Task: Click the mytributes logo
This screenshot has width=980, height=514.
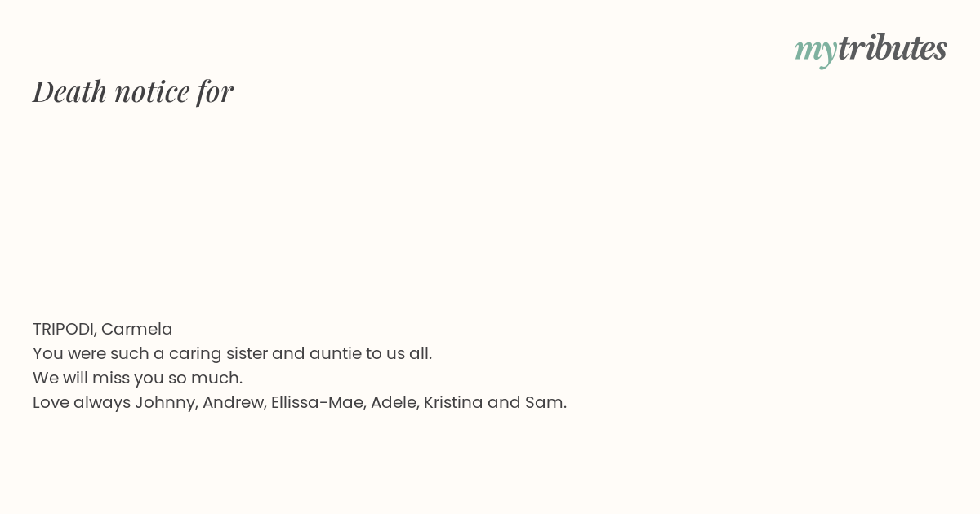Action: click(x=871, y=50)
